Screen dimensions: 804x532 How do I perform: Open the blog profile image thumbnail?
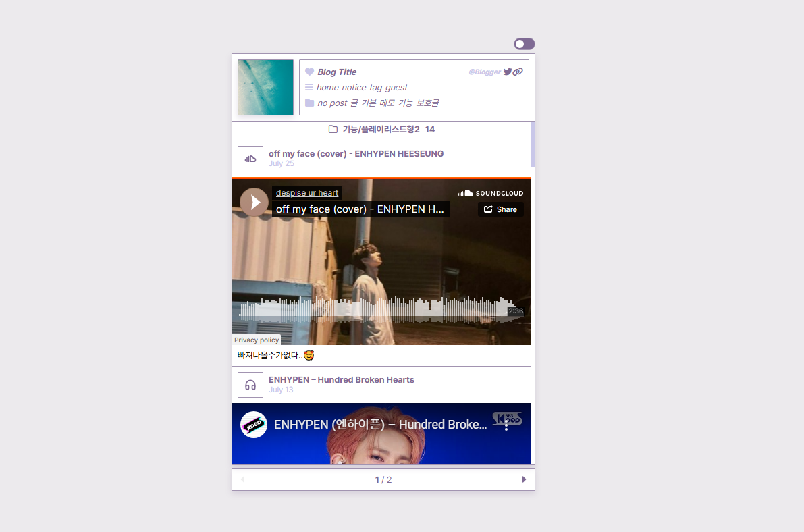[x=265, y=87]
